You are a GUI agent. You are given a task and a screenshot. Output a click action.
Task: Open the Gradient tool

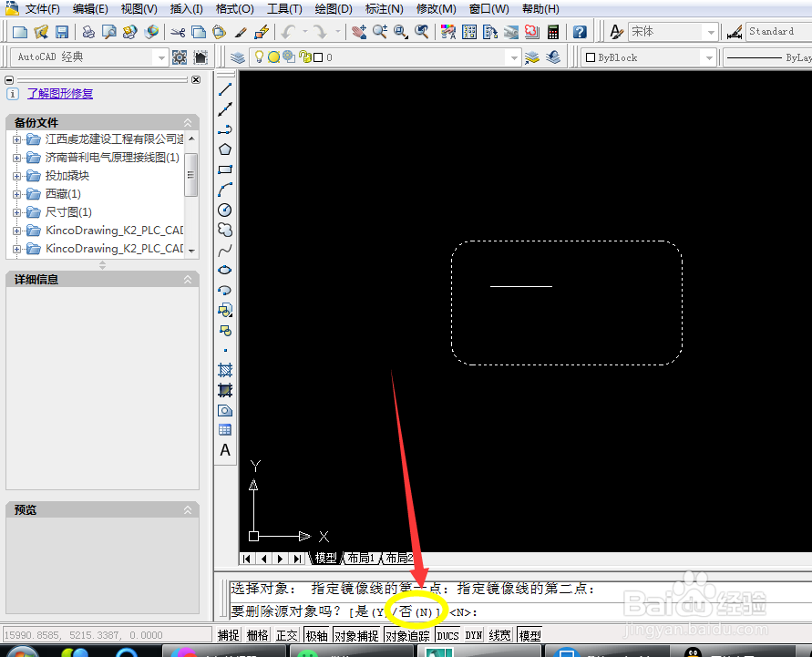click(x=225, y=390)
